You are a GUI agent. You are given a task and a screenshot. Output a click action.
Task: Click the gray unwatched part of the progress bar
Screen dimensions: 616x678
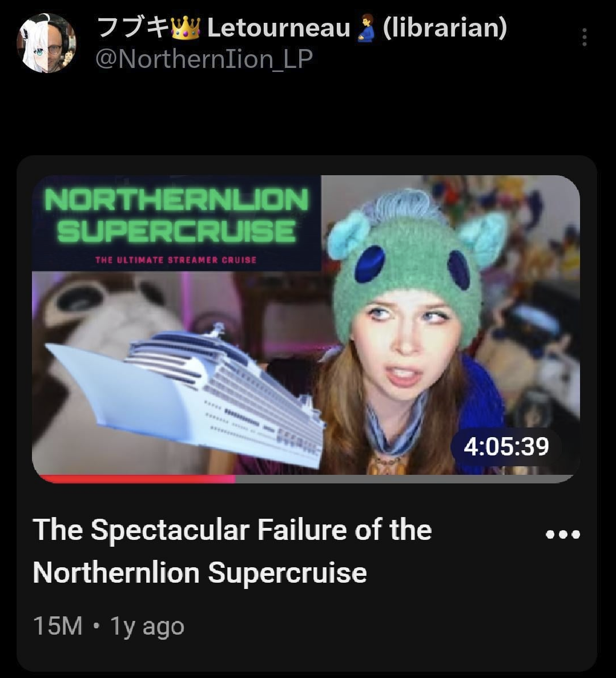coord(400,478)
